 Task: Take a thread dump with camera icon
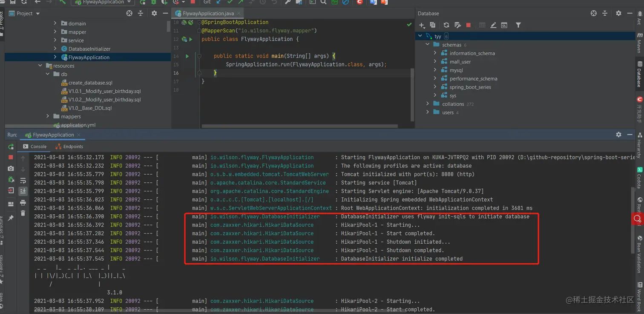tap(11, 169)
